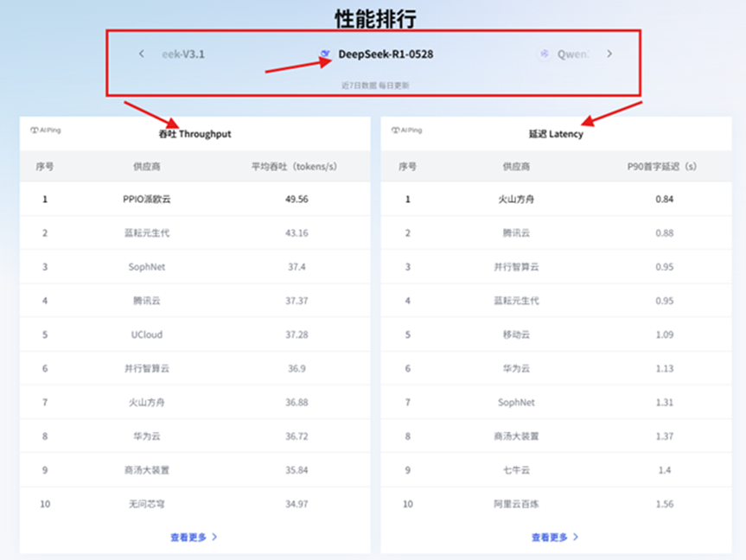This screenshot has height=560, width=746.
Task: Click latency value 1.4
Action: pos(664,470)
